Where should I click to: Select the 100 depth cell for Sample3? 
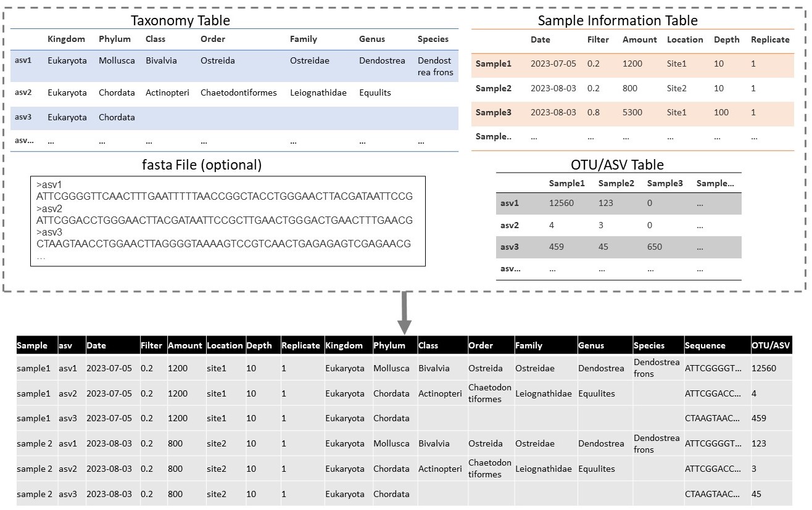(721, 112)
